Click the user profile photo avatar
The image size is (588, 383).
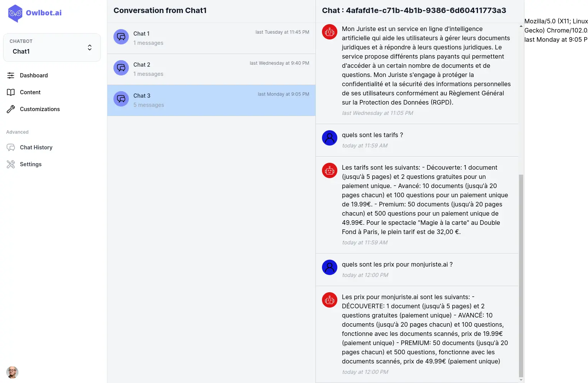coord(12,372)
